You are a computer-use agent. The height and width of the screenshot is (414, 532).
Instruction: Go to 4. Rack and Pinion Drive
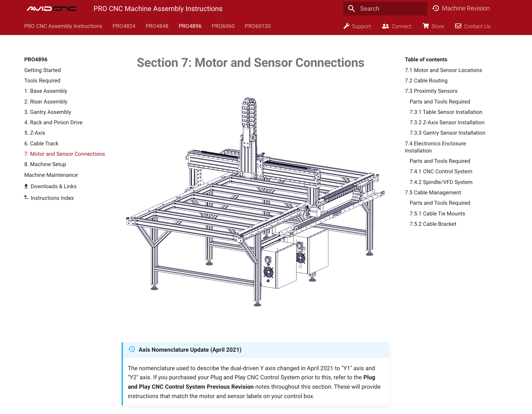[54, 122]
